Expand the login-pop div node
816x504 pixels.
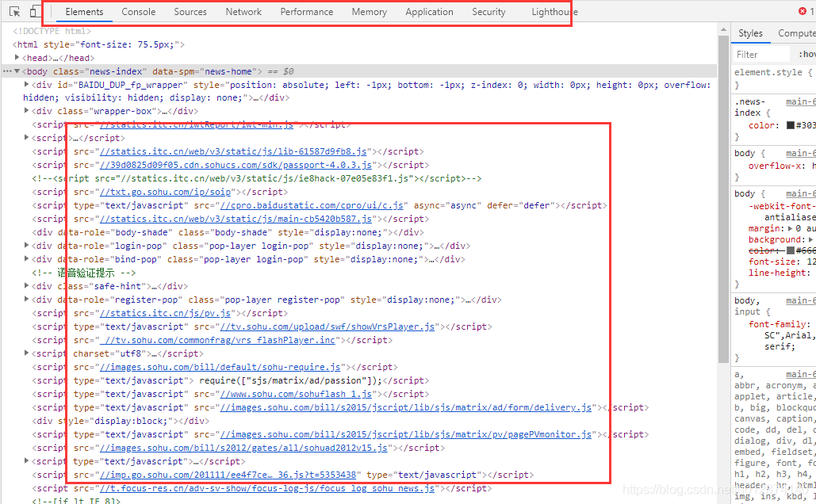tap(26, 246)
